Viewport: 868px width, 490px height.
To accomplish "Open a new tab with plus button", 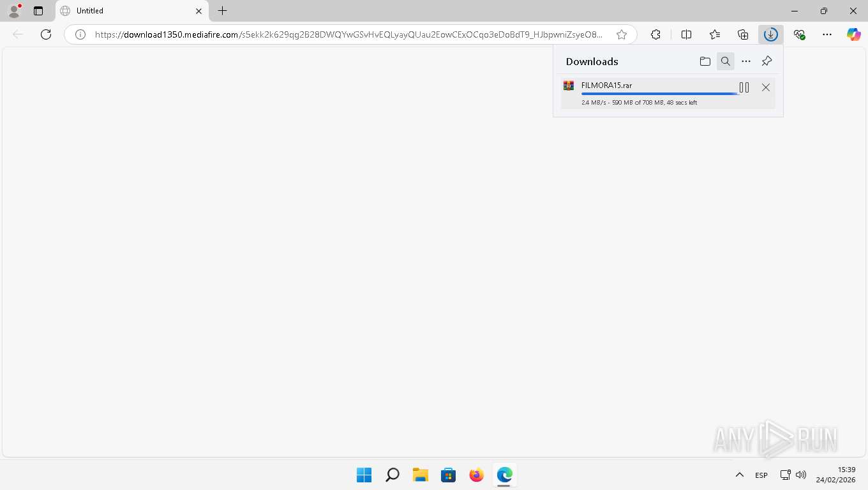I will tap(222, 11).
